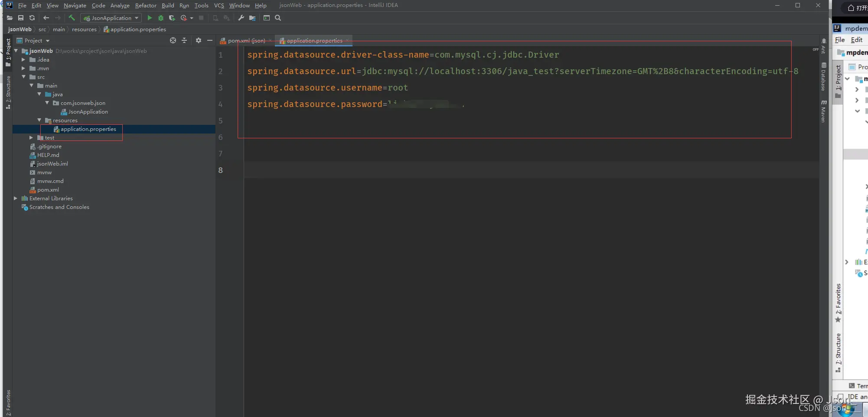Switch to the pom.xml (json) tab
This screenshot has height=417, width=868.
click(246, 41)
